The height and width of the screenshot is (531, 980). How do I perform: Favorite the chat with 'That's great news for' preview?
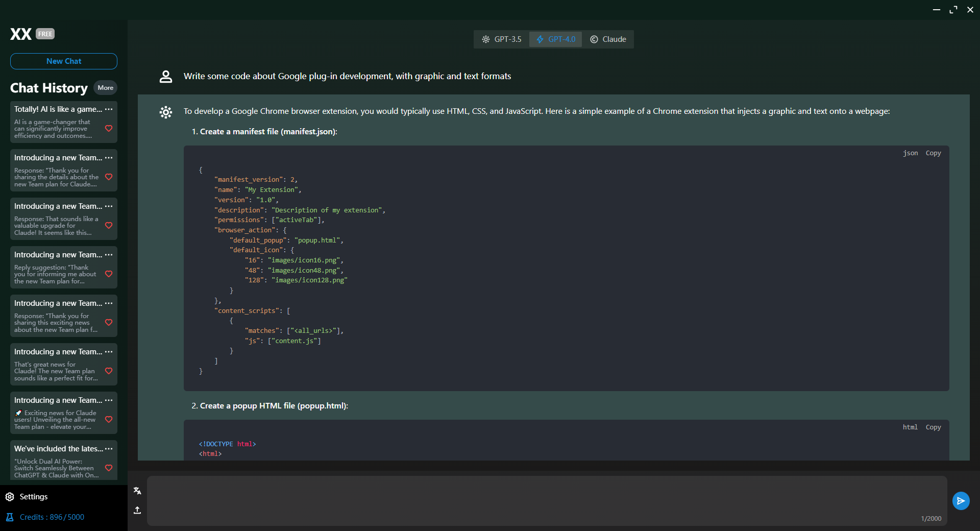click(x=109, y=371)
